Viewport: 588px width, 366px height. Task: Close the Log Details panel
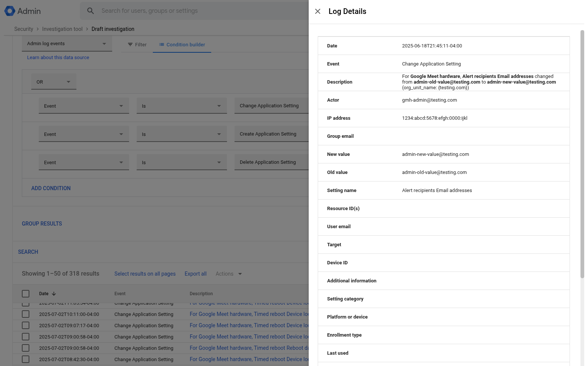click(x=318, y=11)
